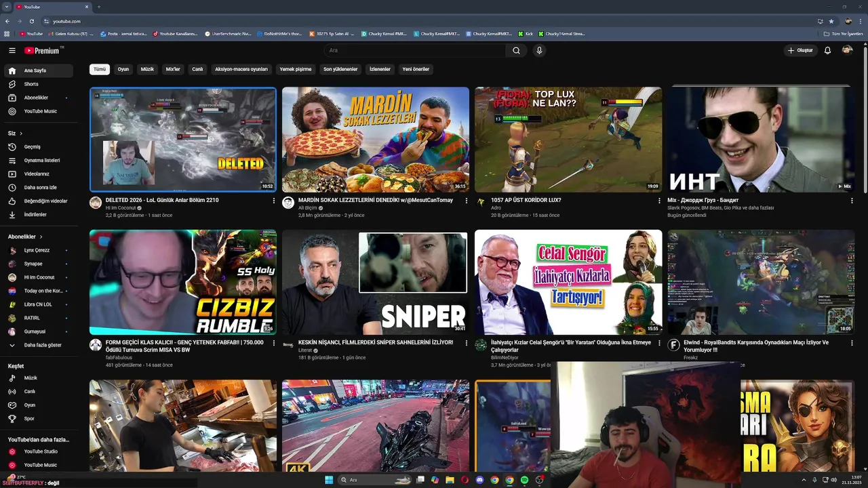Open Ali Biçim channel link
Screen dimensions: 868x488
307,208
